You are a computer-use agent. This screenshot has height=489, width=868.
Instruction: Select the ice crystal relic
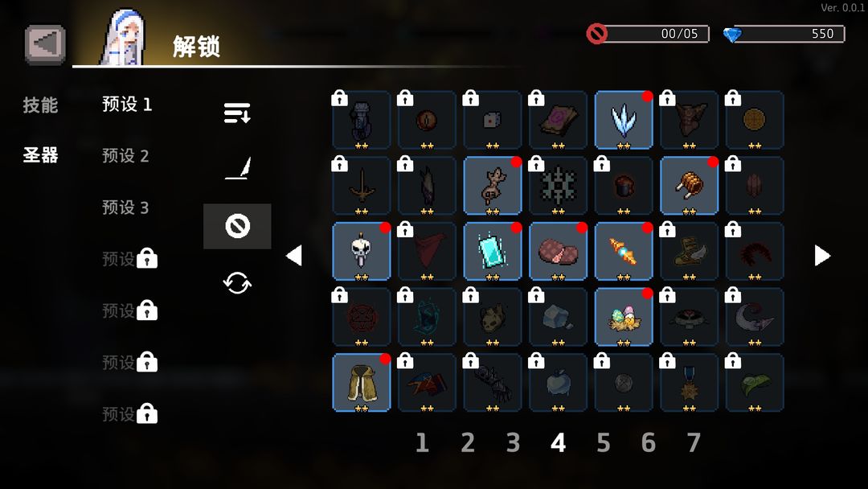tap(624, 120)
